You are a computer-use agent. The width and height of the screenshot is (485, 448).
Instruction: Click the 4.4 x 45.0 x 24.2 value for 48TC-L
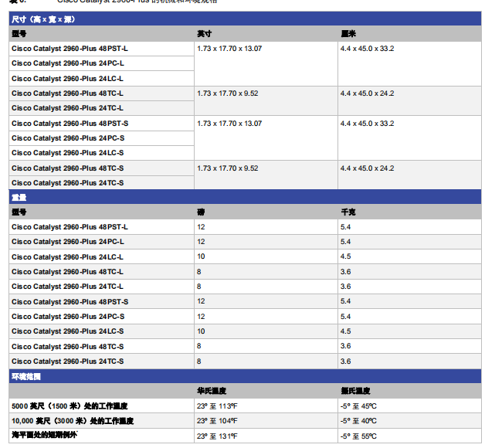367,93
